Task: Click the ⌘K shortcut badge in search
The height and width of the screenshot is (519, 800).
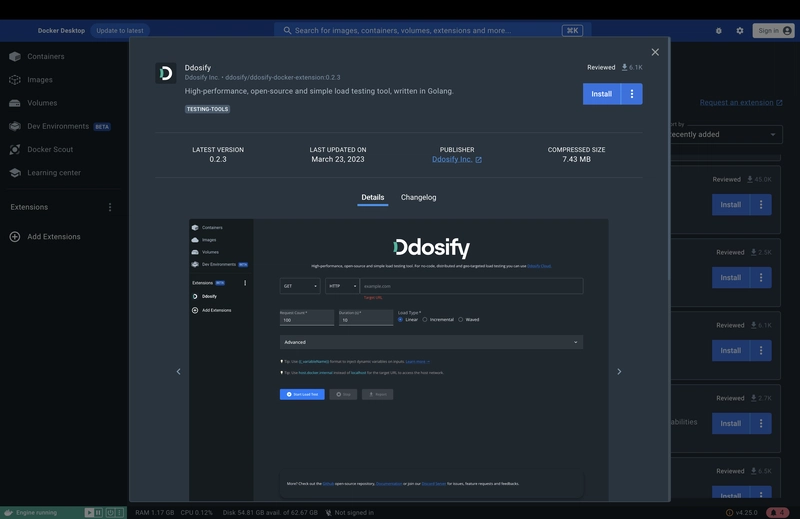Action: (x=572, y=31)
